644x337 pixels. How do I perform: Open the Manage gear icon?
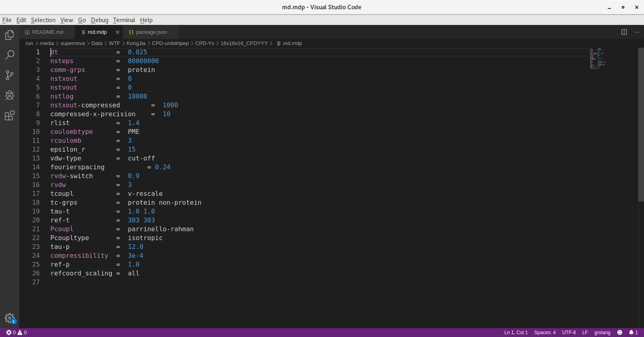coord(10,319)
